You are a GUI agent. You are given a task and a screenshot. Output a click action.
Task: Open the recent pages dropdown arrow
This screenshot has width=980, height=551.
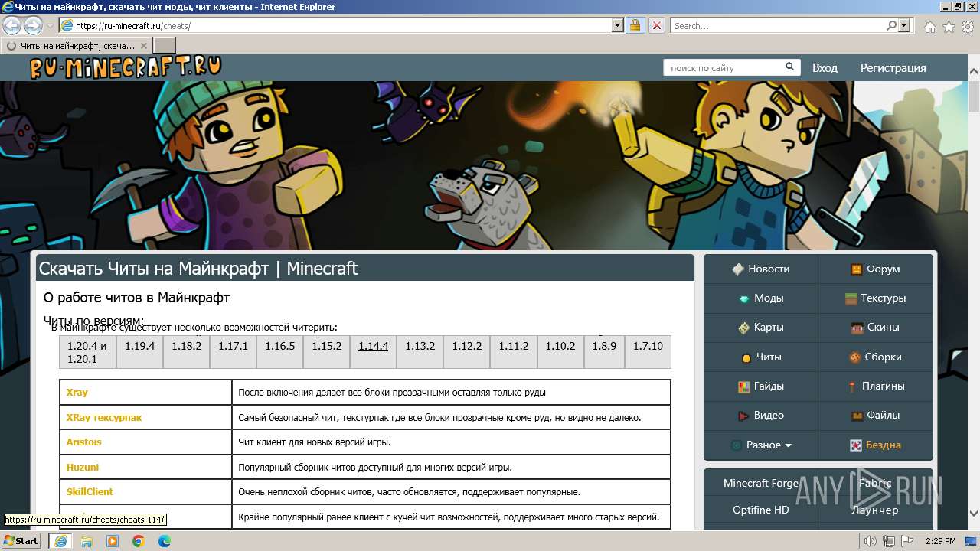[x=50, y=26]
